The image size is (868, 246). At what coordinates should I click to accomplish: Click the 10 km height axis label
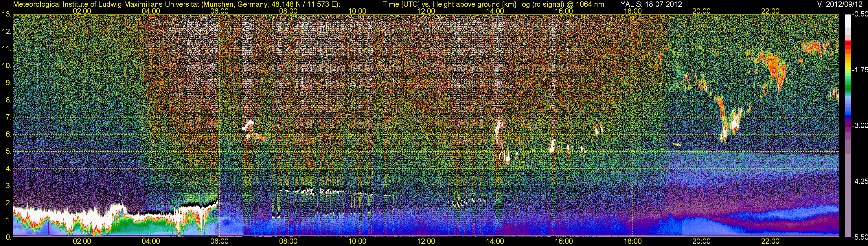pos(6,66)
